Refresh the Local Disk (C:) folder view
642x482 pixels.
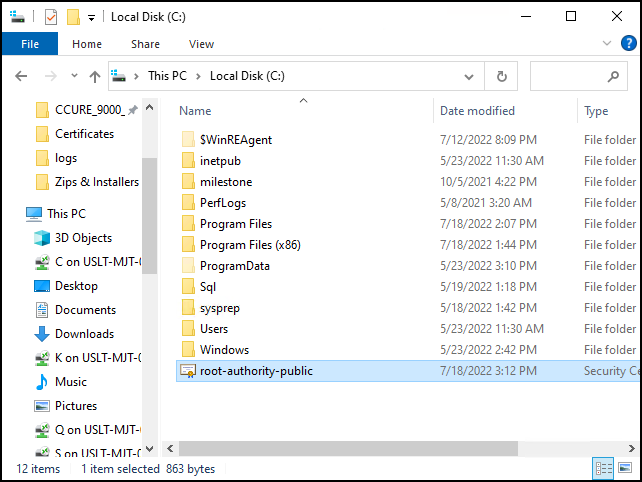(x=501, y=76)
